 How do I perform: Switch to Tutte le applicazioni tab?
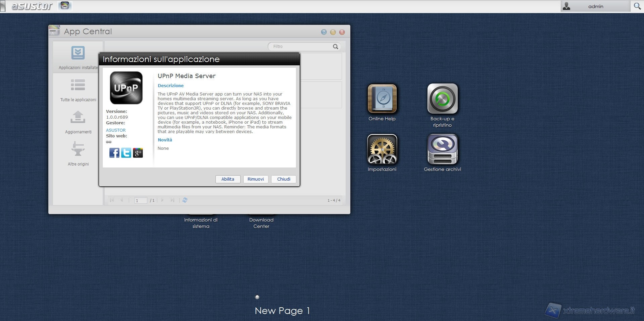[x=78, y=90]
